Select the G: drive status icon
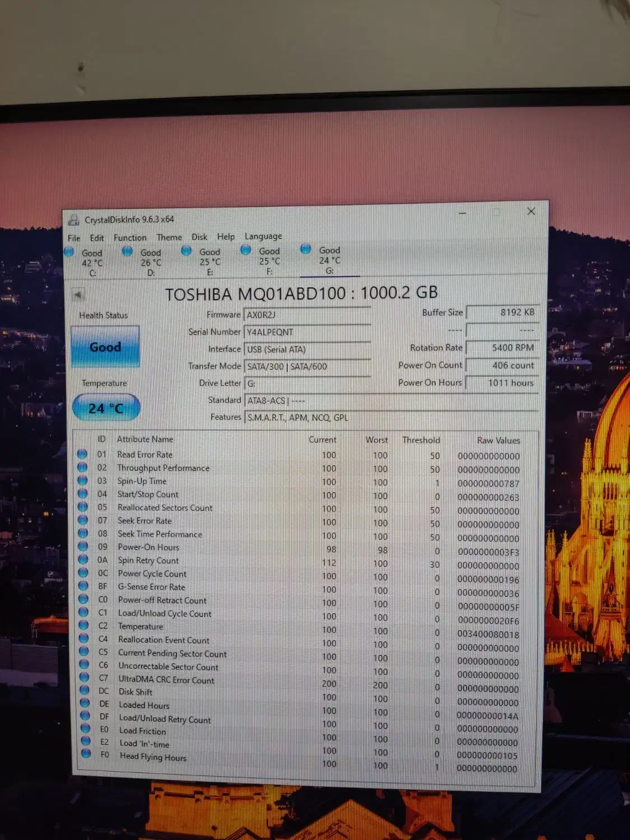Image resolution: width=630 pixels, height=840 pixels. (x=306, y=249)
